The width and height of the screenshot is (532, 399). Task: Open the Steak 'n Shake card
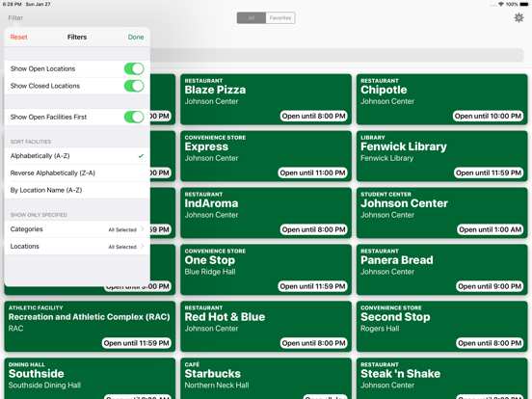(x=441, y=379)
